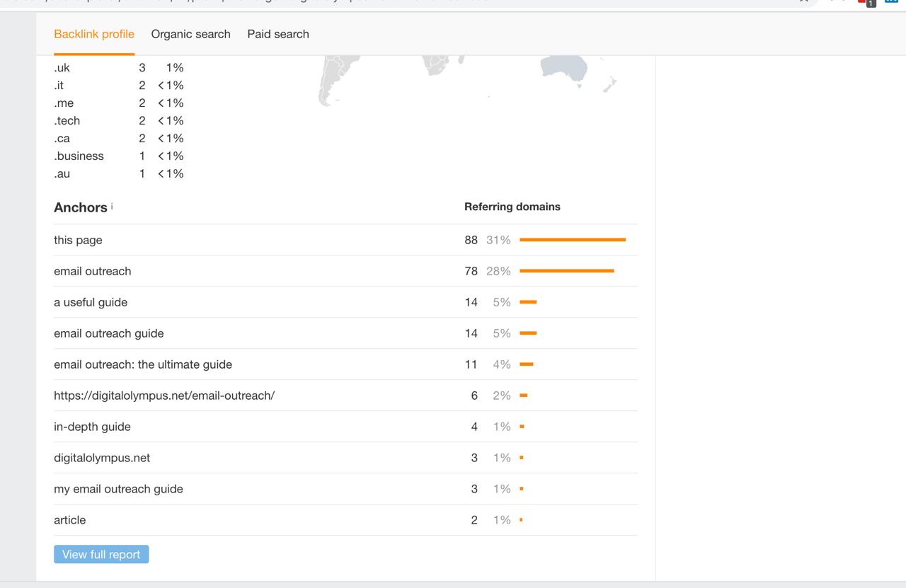Click the 'article' anchor row

[x=69, y=520]
